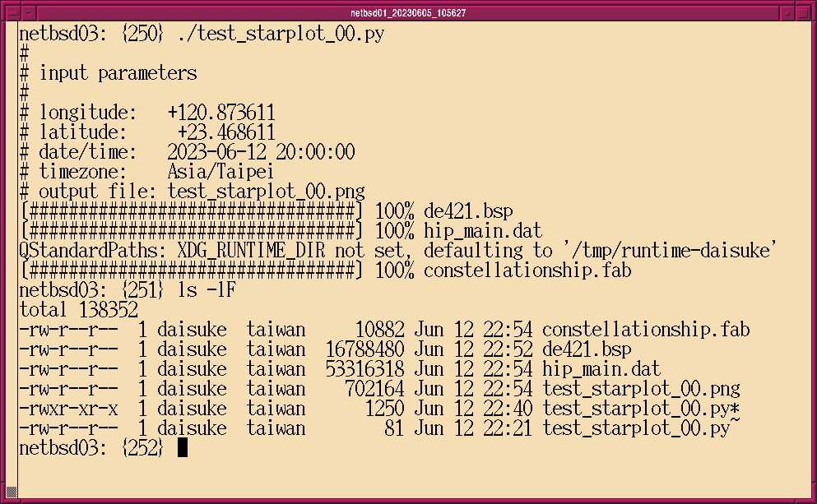Click the 'ls -lF' command text
Viewport: 817px width, 504px height.
click(x=207, y=290)
